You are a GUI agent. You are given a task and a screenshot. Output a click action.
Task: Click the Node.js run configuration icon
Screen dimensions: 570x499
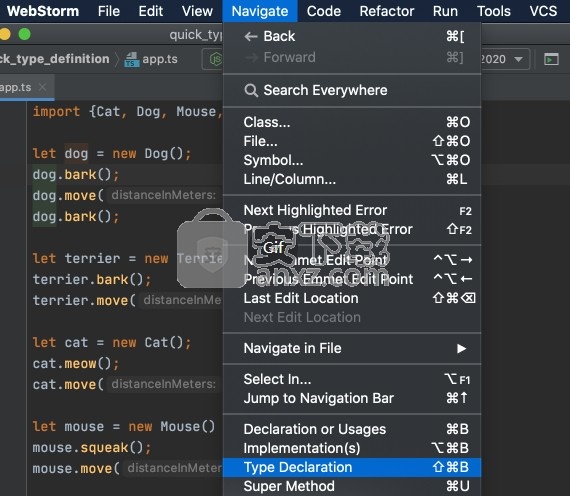[215, 59]
